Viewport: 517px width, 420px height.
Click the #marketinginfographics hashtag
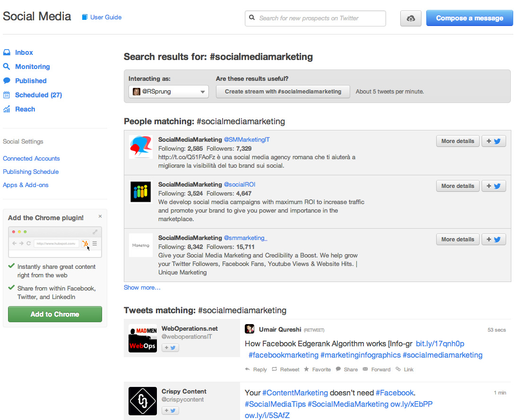[x=361, y=355]
